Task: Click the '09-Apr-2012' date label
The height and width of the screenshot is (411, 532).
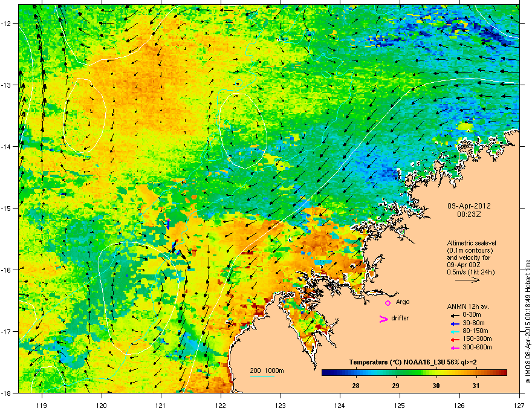Action: coord(469,206)
